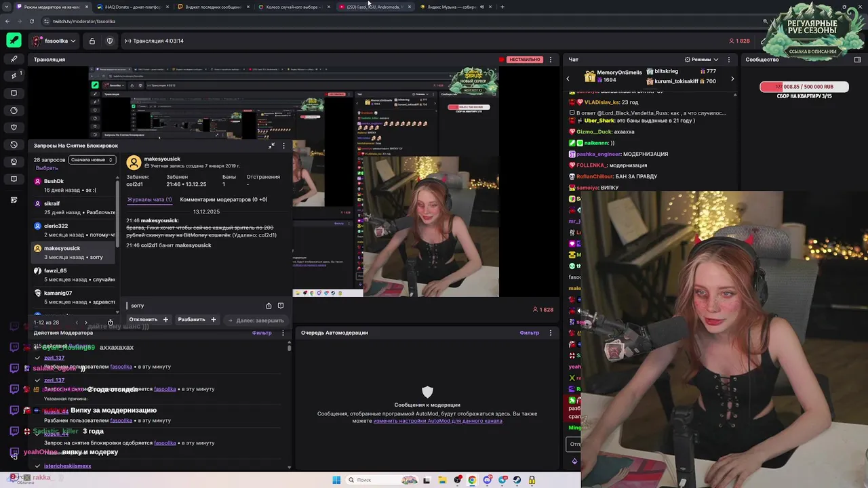This screenshot has height=488, width=868.
Task: Select BushDk unban request
Action: coord(74,185)
